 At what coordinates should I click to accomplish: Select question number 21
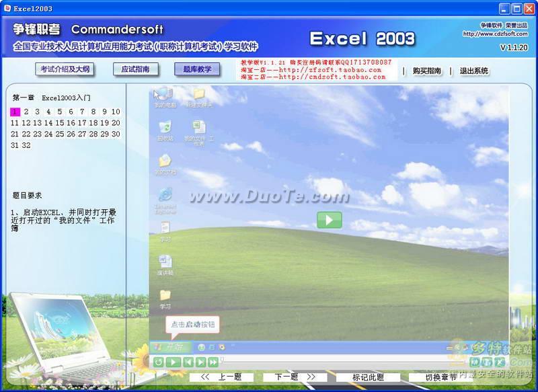coord(15,134)
